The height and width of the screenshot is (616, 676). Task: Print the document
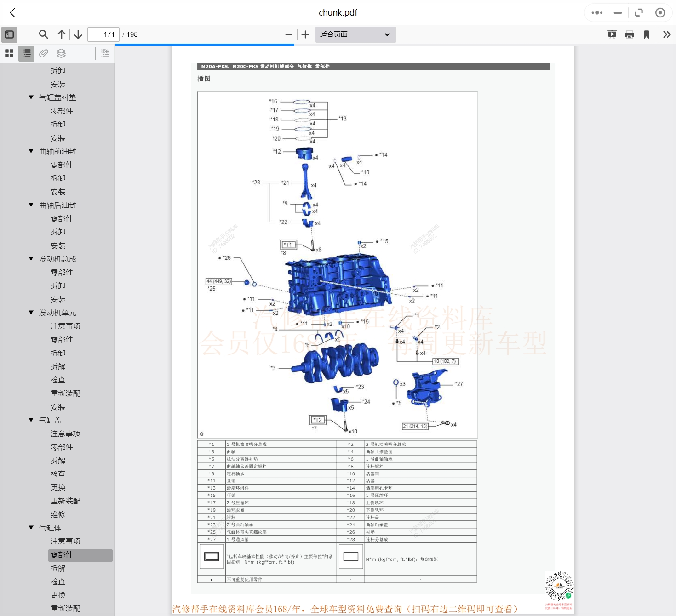click(x=630, y=34)
